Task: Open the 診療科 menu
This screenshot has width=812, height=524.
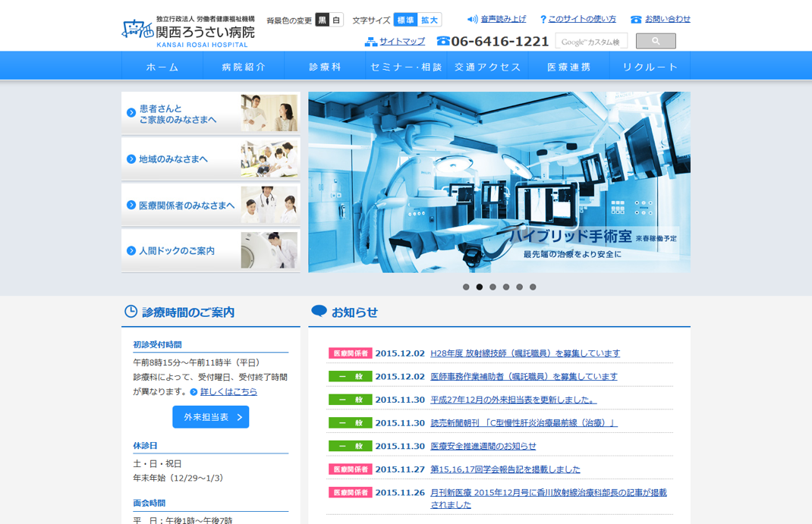Action: point(325,67)
